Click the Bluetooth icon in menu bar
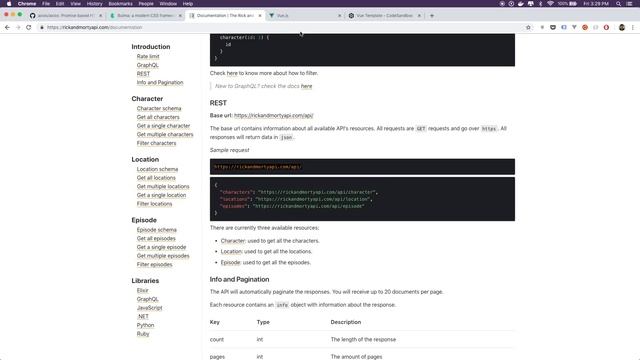 540,4
